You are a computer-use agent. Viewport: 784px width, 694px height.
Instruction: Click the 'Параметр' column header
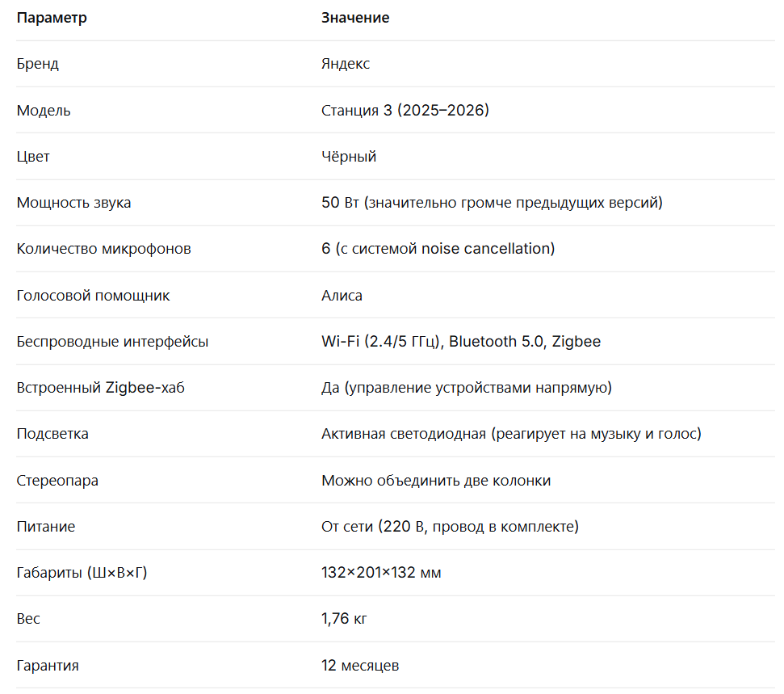point(52,18)
